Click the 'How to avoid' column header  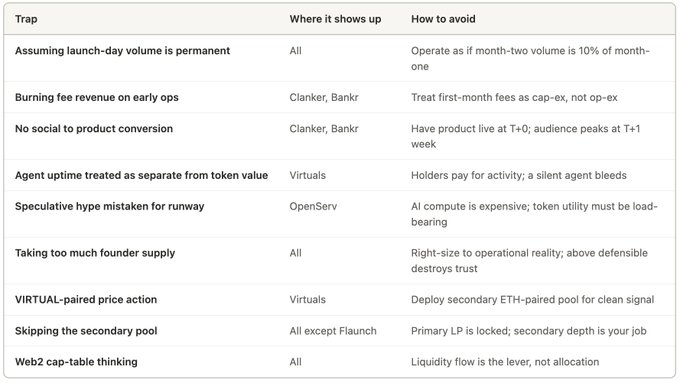443,19
